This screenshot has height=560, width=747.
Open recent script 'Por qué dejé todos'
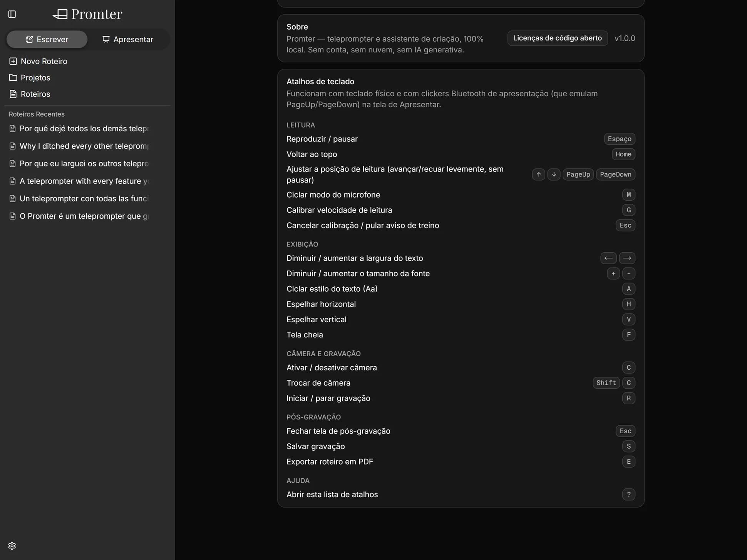pos(79,129)
